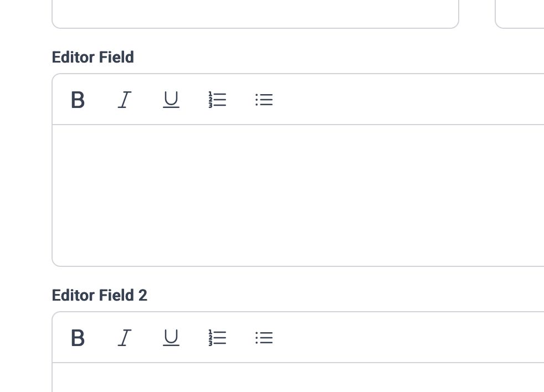Apply italic in Editor Field 2 toolbar

(125, 338)
